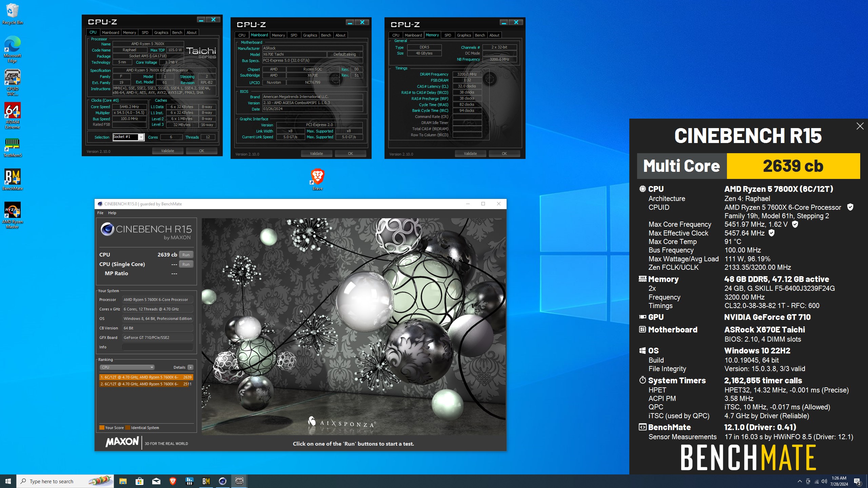Screen dimensions: 868x488
Task: Select the first ranking entry scoring 2639
Action: click(146, 377)
